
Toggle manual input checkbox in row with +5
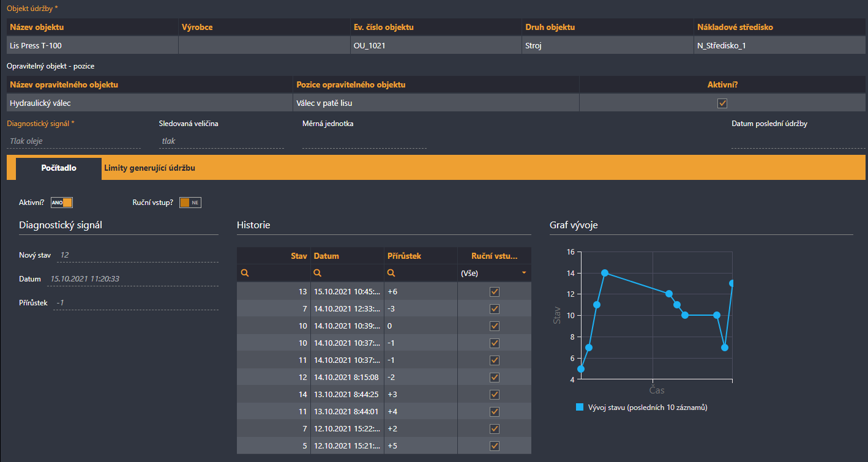(495, 446)
